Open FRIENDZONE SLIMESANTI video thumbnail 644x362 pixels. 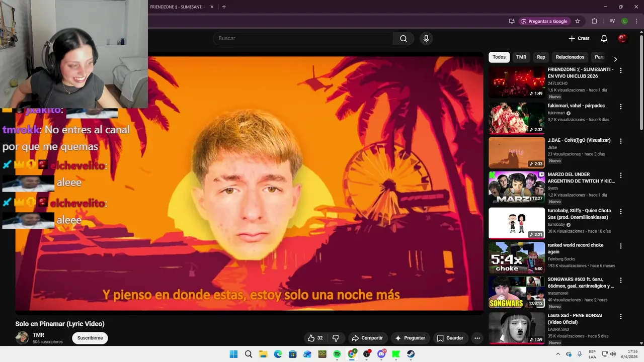pos(517,82)
